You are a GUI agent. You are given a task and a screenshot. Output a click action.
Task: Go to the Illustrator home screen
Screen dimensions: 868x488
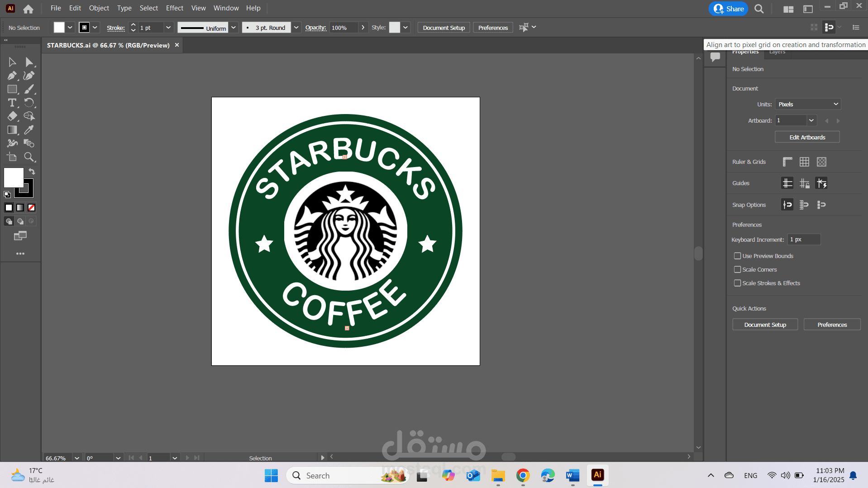(28, 9)
